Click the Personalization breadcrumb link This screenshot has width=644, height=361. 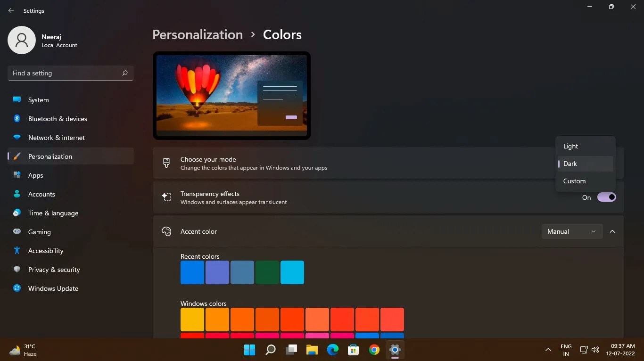pos(197,34)
